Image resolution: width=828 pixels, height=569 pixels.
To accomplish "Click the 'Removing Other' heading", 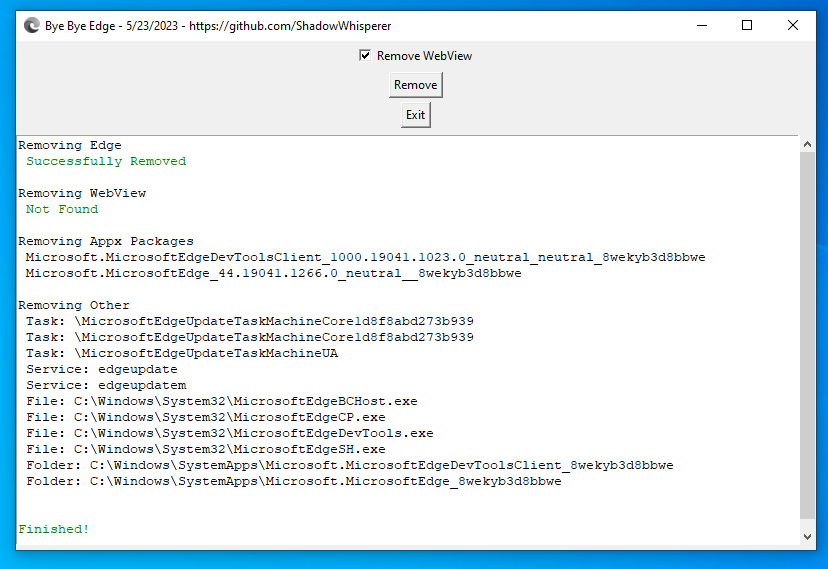I will (73, 305).
